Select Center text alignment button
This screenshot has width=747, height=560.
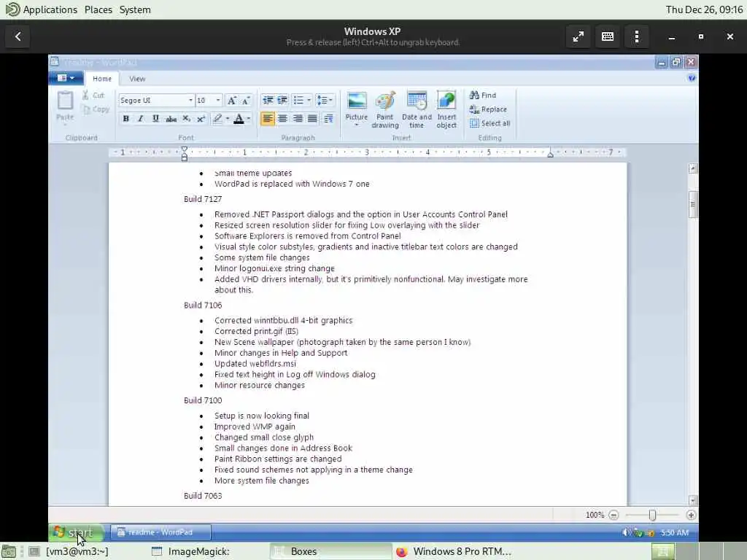(x=282, y=119)
